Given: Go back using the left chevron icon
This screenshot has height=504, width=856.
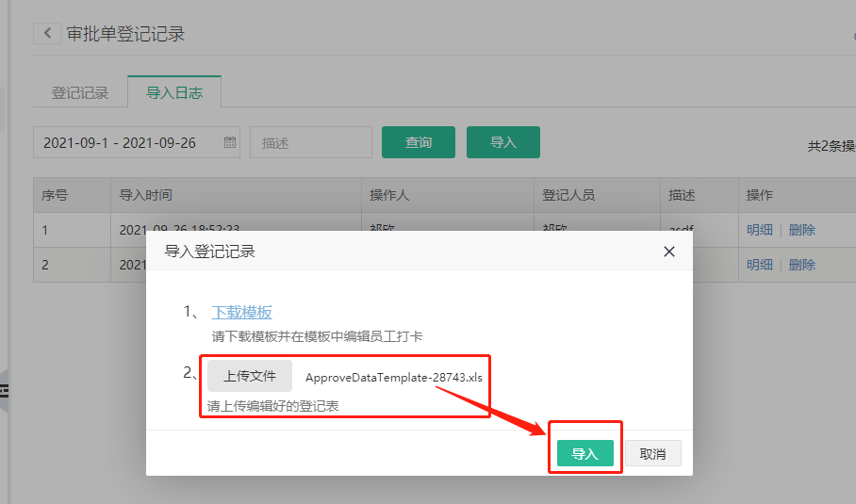Looking at the screenshot, I should click(47, 33).
